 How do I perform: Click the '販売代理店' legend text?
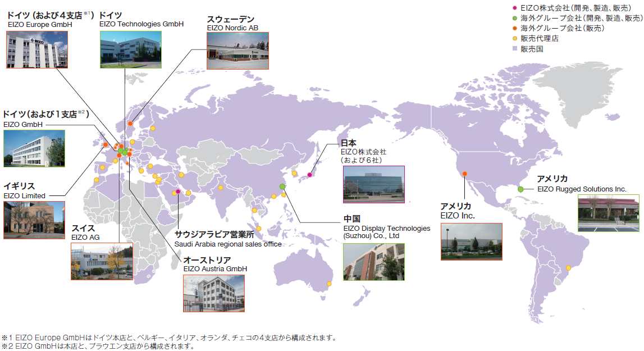(540, 39)
